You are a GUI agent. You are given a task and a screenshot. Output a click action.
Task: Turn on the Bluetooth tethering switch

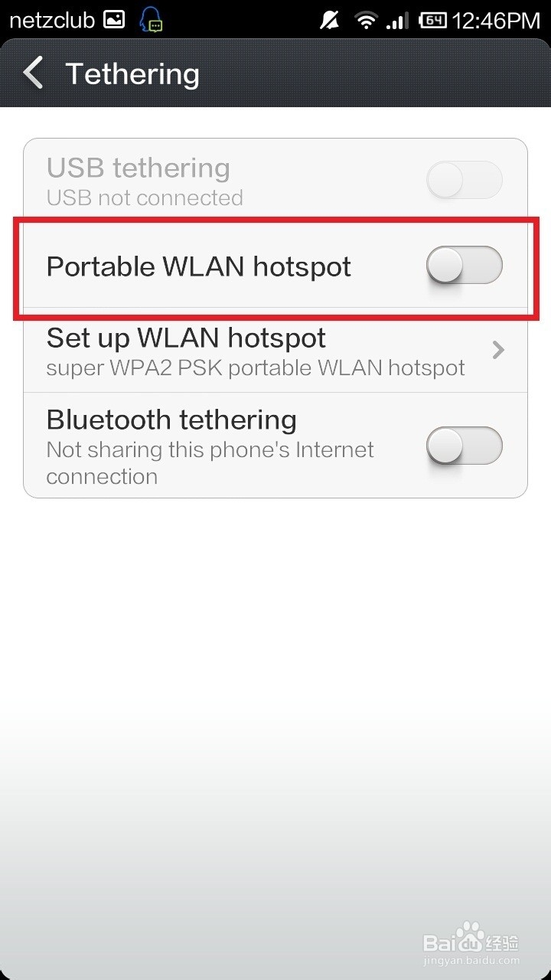coord(465,446)
